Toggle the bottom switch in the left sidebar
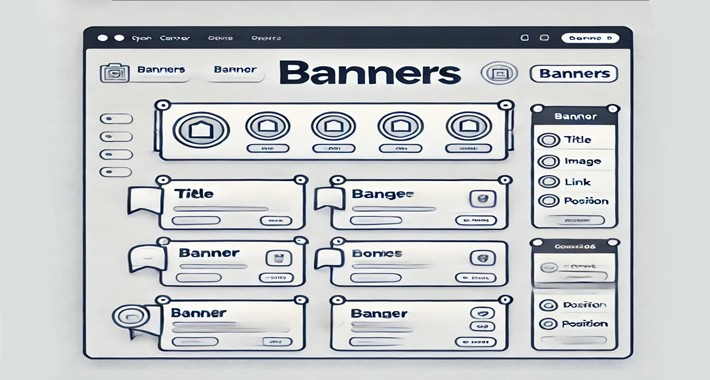710x380 pixels. tap(116, 172)
